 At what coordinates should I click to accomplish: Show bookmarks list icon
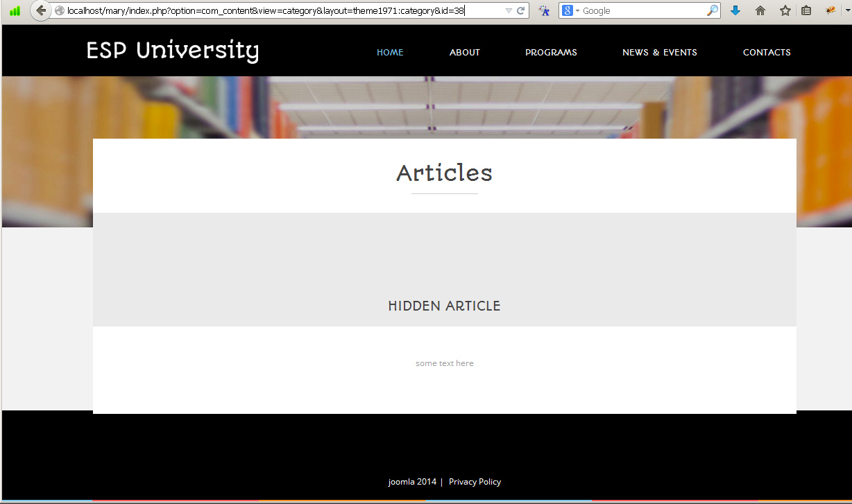(x=806, y=11)
